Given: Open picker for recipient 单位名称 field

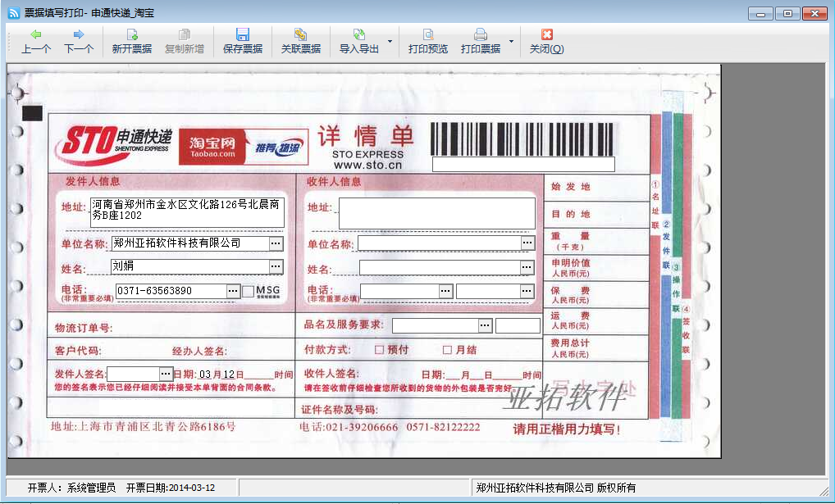Looking at the screenshot, I should 527,243.
